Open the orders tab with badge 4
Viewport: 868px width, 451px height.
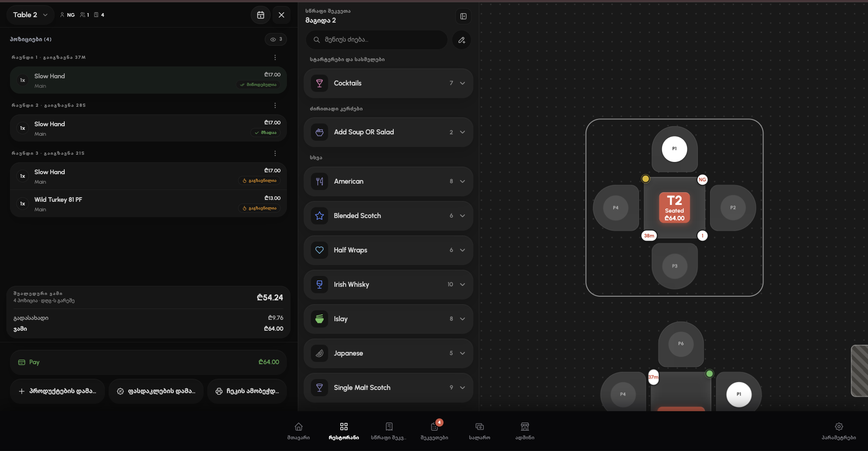pyautogui.click(x=434, y=431)
